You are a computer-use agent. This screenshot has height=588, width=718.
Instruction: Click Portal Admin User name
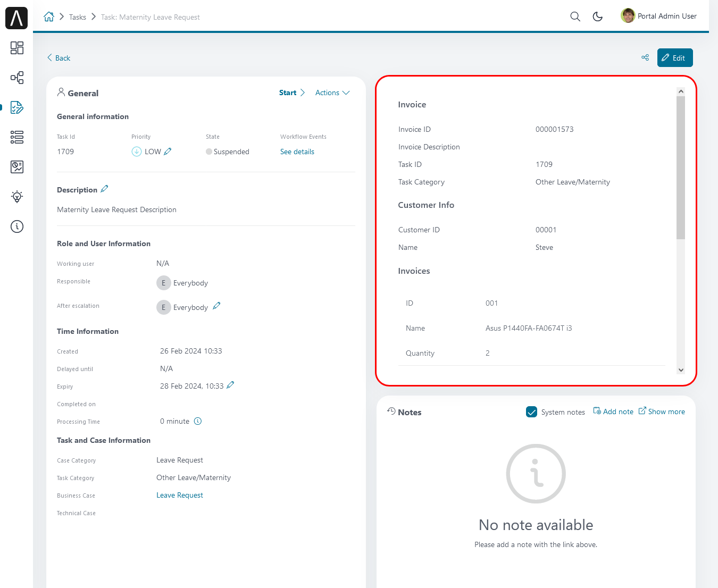click(667, 16)
